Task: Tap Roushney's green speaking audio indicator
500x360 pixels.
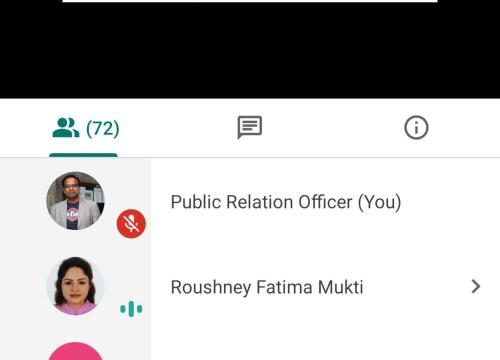Action: [x=131, y=309]
